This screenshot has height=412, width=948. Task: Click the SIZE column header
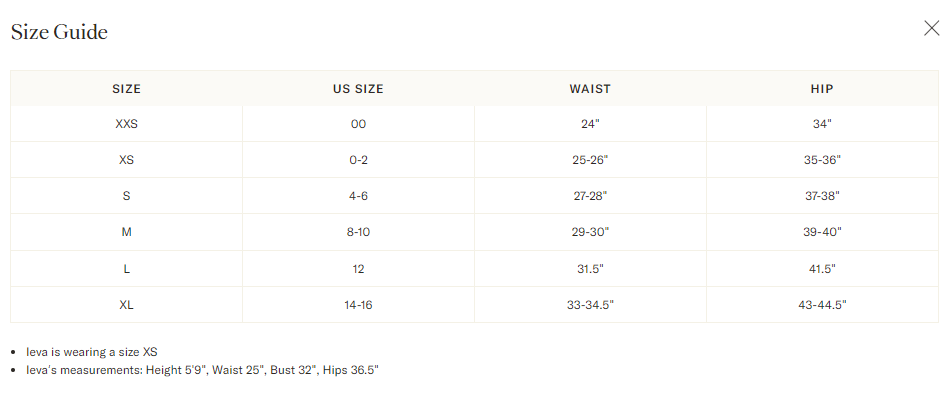126,89
